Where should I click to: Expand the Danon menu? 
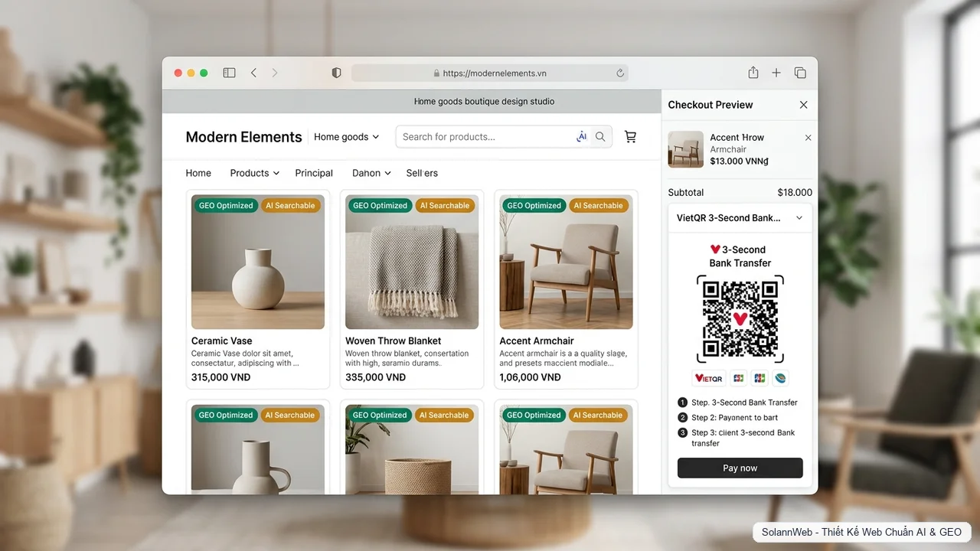pyautogui.click(x=371, y=173)
